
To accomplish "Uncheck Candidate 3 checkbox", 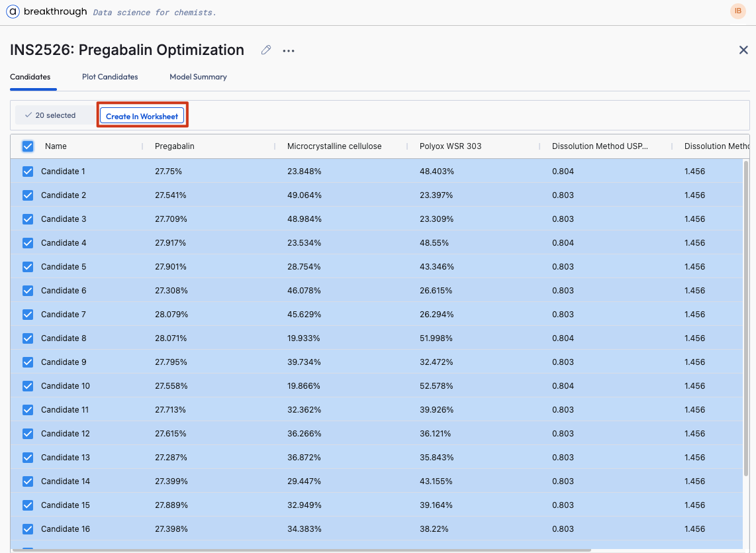I will [28, 219].
